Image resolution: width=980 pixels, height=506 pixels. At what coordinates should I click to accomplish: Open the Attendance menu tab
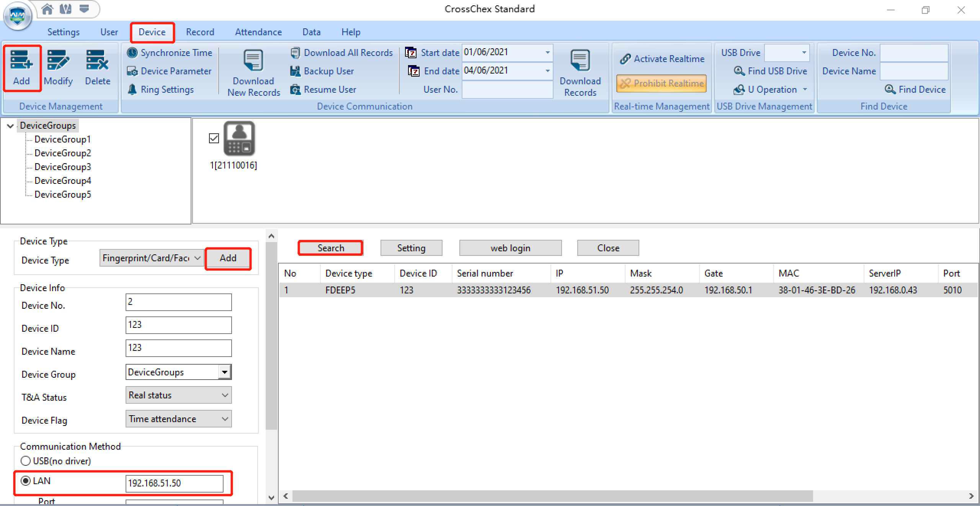pos(258,32)
